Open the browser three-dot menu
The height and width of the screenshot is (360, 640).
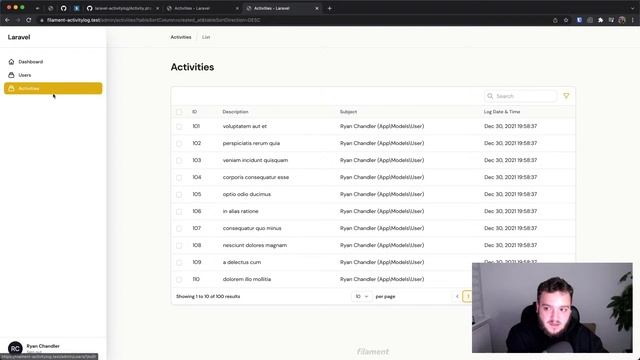point(633,20)
